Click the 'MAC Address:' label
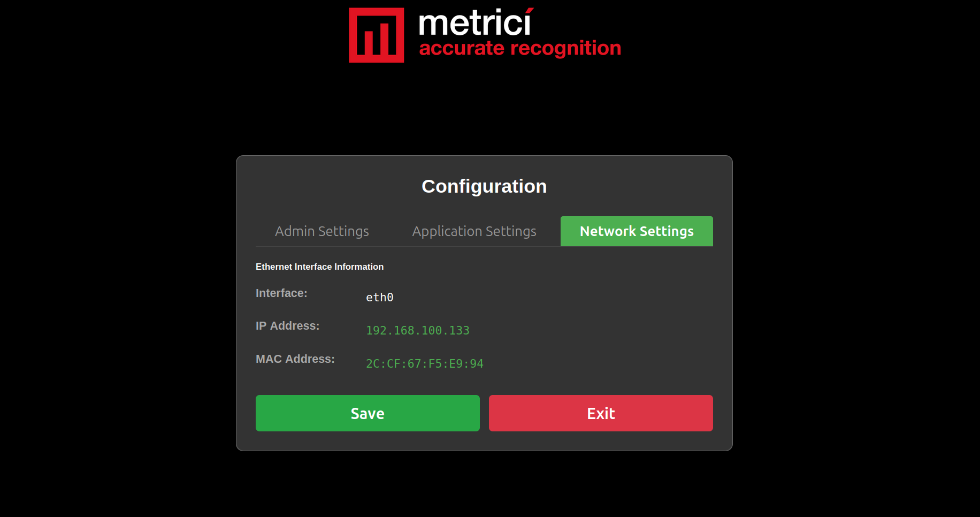980x517 pixels. [x=295, y=359]
